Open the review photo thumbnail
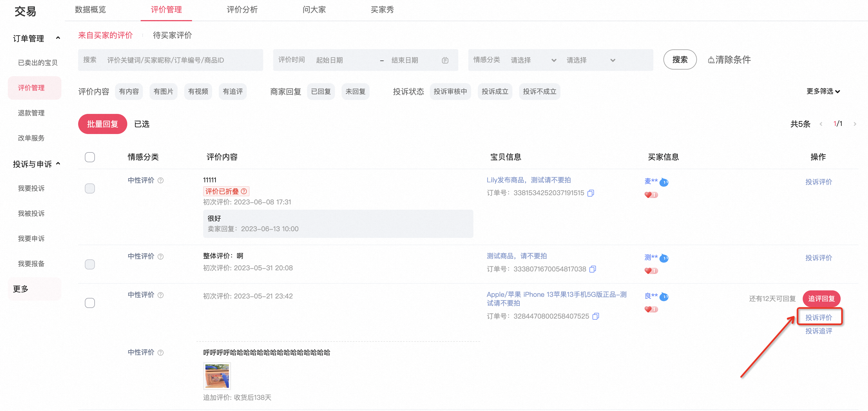 [217, 376]
